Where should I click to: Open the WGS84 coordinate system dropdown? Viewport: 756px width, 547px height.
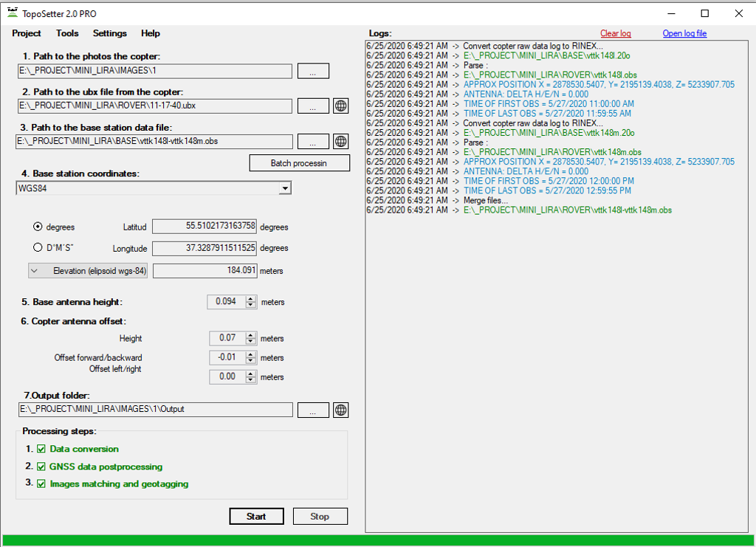pyautogui.click(x=284, y=188)
